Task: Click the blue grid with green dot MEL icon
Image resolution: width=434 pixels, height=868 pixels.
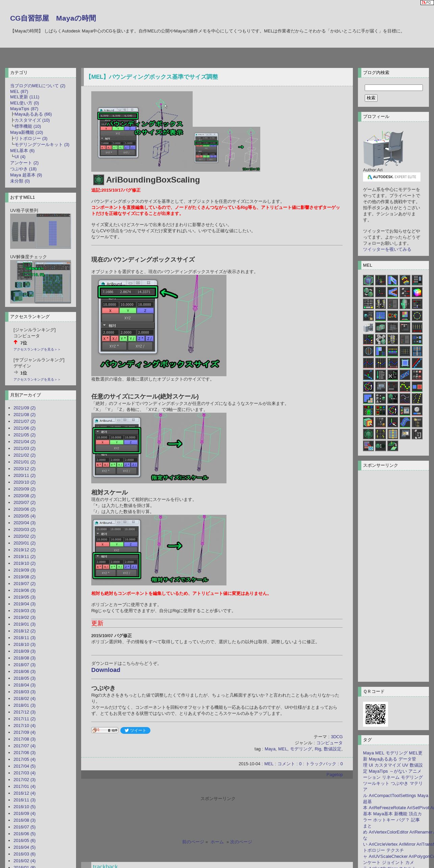Action: click(x=381, y=316)
